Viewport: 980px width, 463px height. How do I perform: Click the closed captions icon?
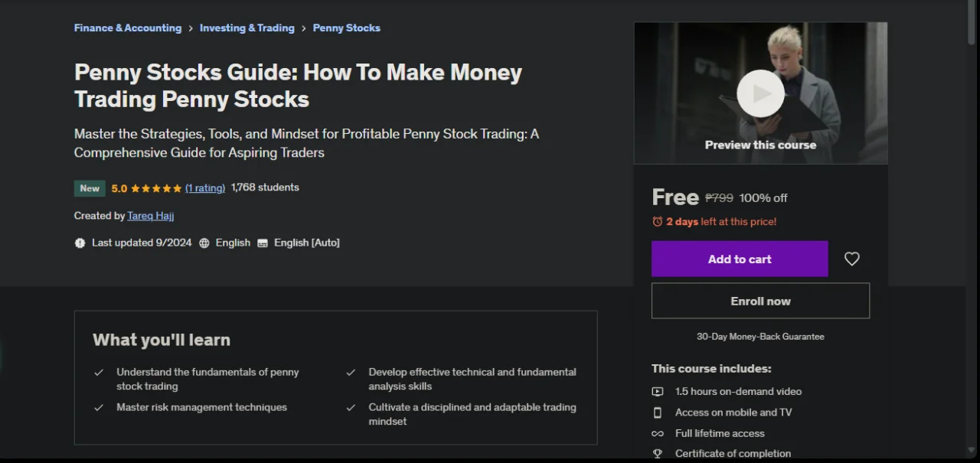(x=263, y=243)
